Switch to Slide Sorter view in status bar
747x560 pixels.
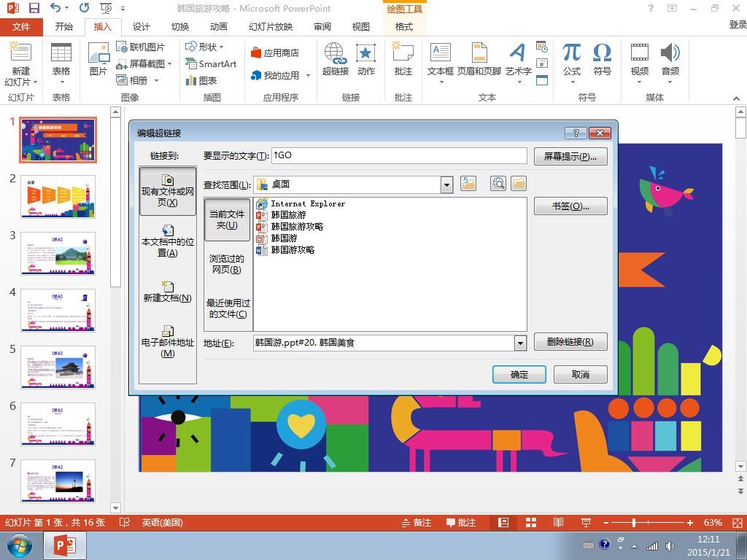(x=531, y=522)
